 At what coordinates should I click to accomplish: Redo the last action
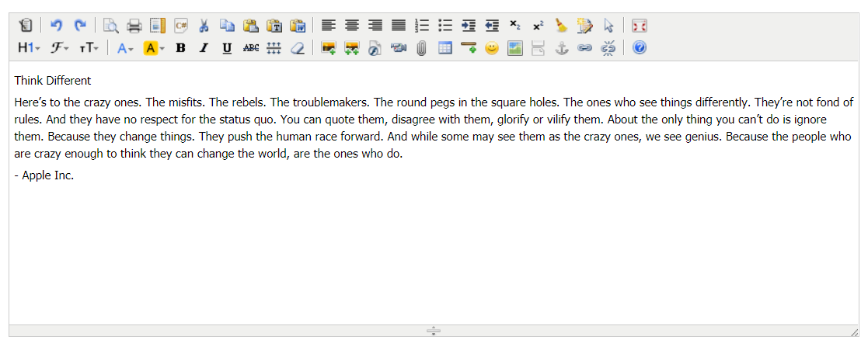[x=81, y=26]
